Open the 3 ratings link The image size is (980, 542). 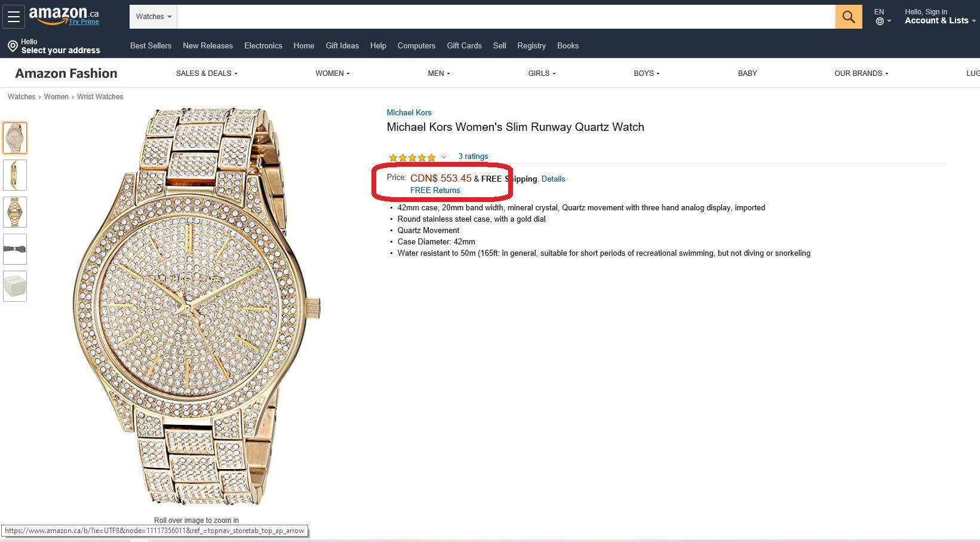click(x=473, y=156)
